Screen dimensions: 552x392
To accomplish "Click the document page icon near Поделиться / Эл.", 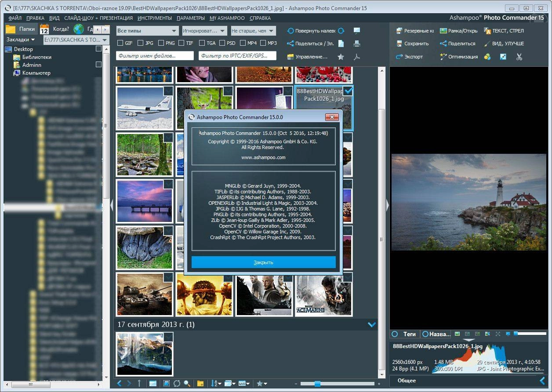I will tap(341, 44).
